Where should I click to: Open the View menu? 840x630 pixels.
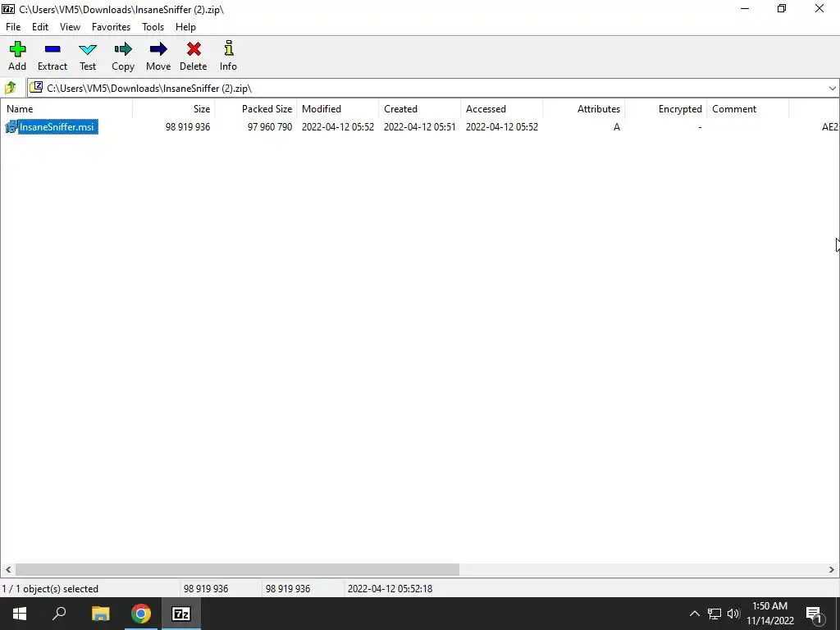(71, 27)
